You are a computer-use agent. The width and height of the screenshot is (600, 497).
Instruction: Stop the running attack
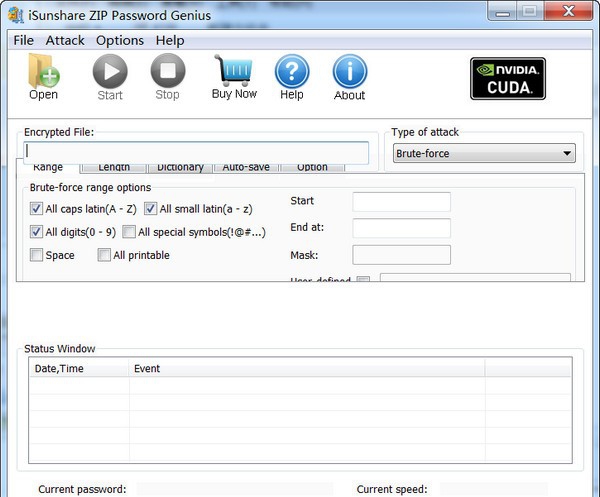tap(168, 77)
